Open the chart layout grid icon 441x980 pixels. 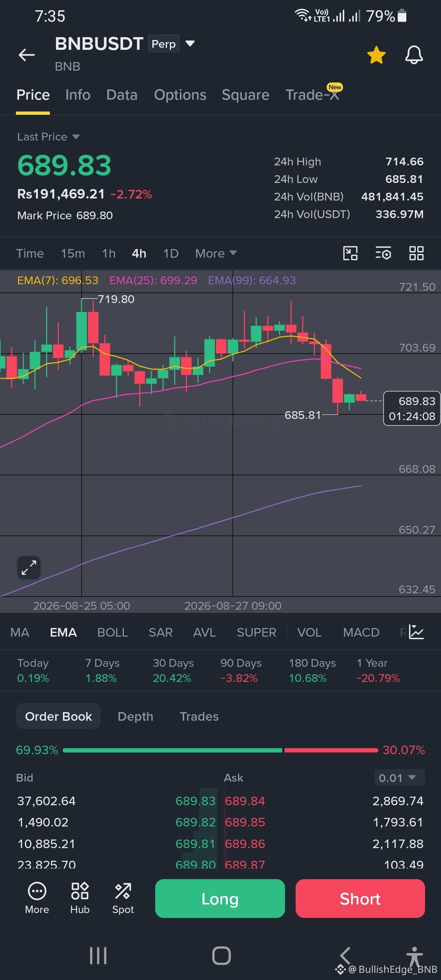pos(416,253)
